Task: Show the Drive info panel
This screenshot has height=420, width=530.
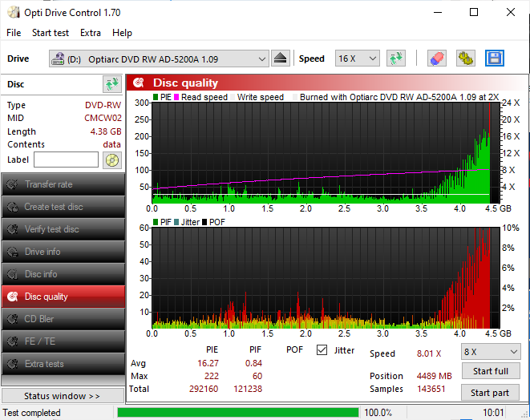Action: pos(63,252)
